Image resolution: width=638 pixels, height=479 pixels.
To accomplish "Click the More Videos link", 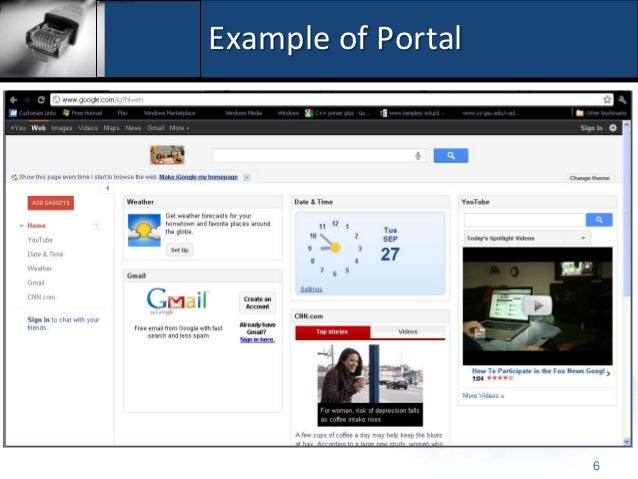I will (483, 396).
